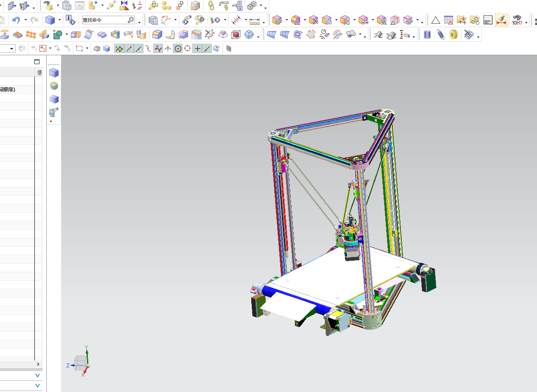This screenshot has height=392, width=537.
Task: Click the Undo arrow icon
Action: [x=16, y=20]
